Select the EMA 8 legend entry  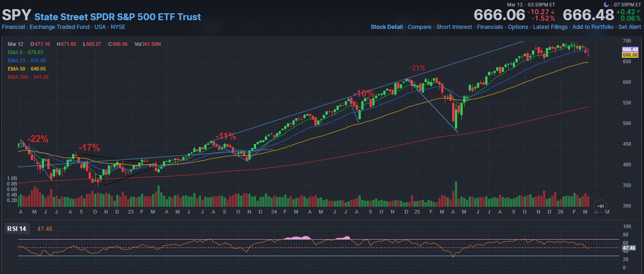pyautogui.click(x=25, y=52)
